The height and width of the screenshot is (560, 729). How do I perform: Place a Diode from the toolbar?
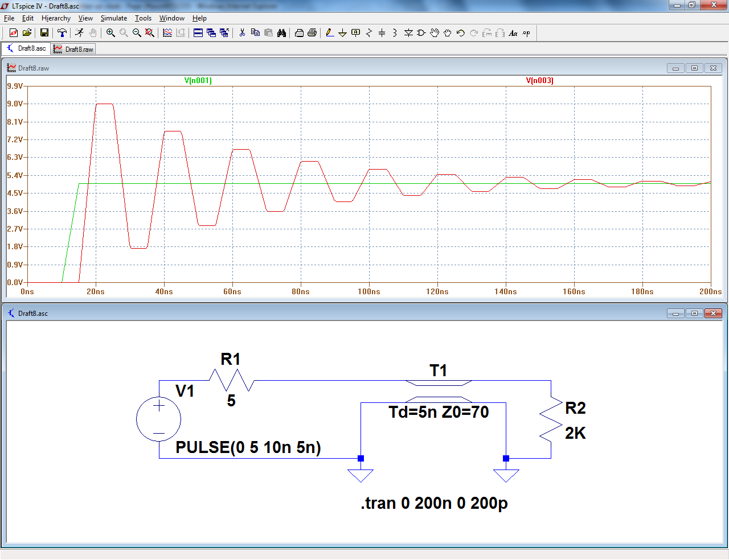(x=408, y=33)
